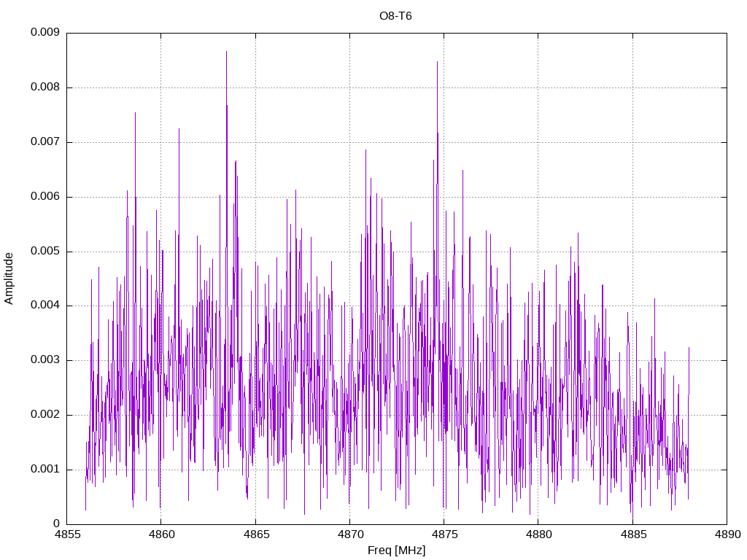
Task: Click the 0.009 y-axis tick label
Action: [45, 32]
